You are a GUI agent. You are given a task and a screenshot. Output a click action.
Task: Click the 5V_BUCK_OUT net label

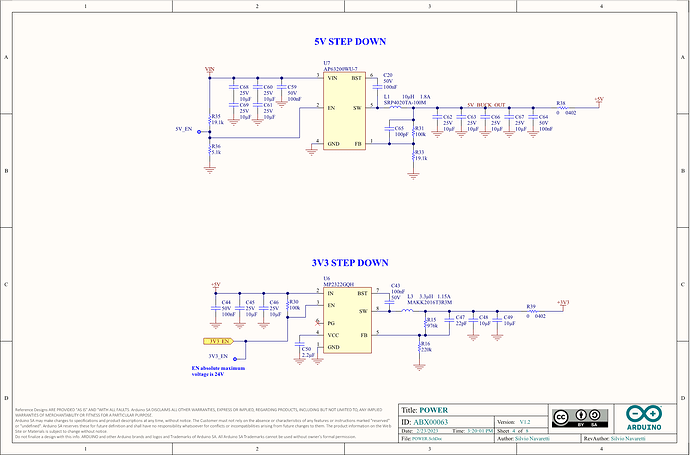(486, 105)
